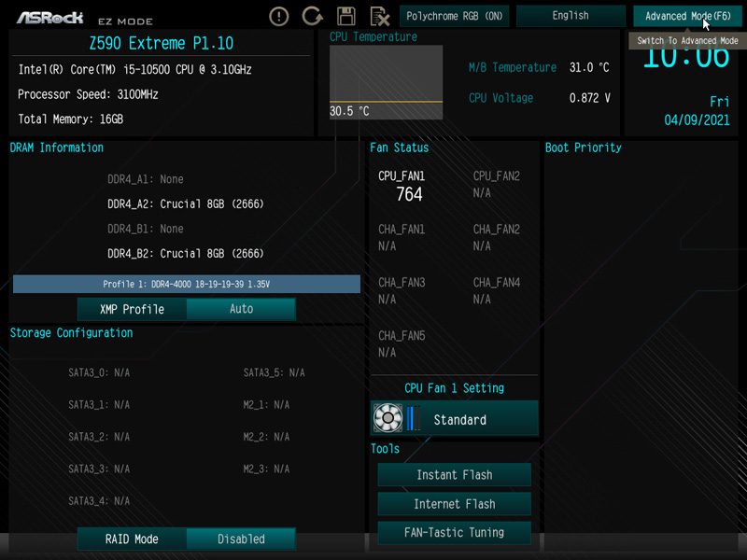
Task: Open Instant Flash tool
Action: point(455,475)
